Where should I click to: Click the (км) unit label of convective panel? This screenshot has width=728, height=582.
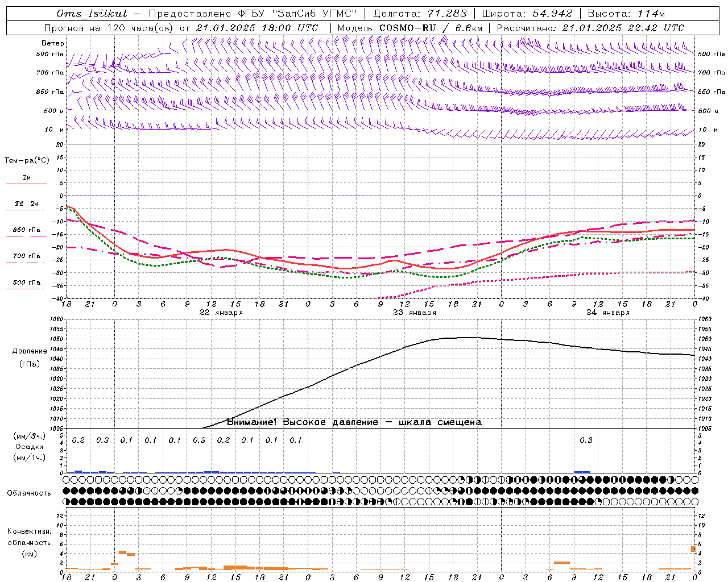[x=29, y=554]
